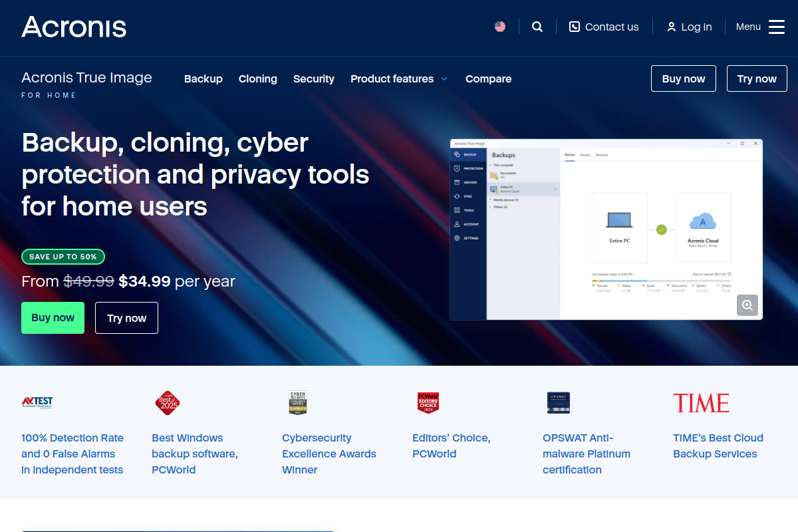Open the Compare page

(488, 78)
